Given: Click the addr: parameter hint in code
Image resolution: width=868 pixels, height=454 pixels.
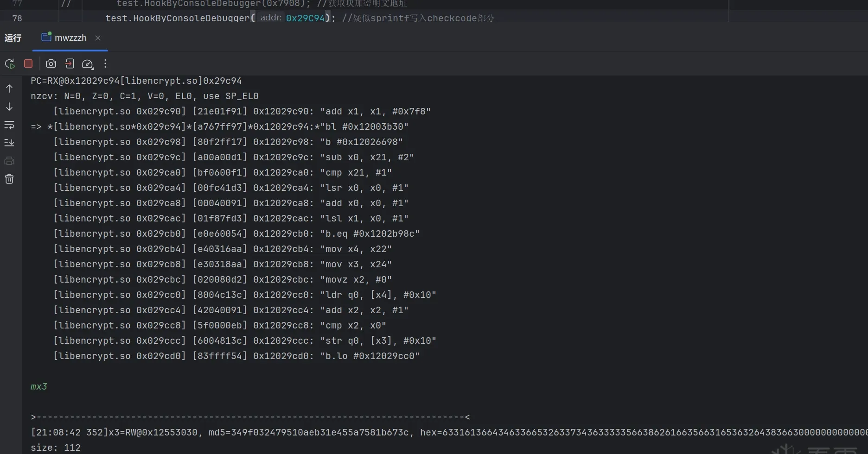Looking at the screenshot, I should click(x=271, y=18).
